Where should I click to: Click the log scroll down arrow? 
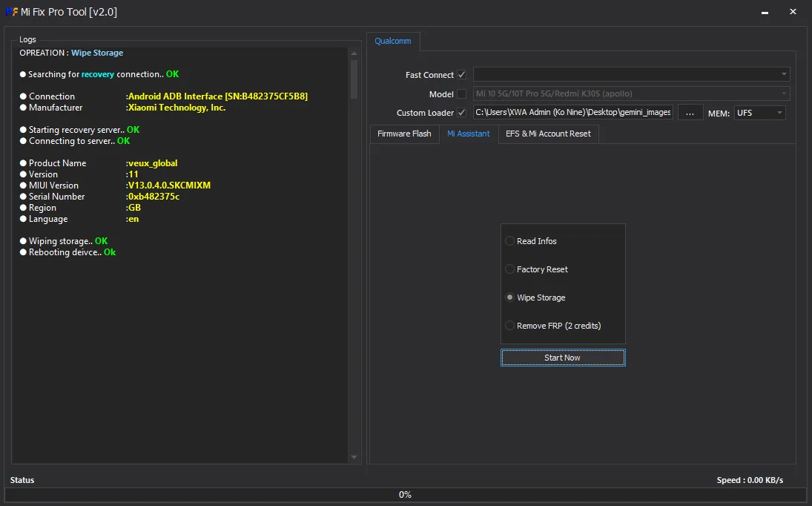pyautogui.click(x=354, y=457)
